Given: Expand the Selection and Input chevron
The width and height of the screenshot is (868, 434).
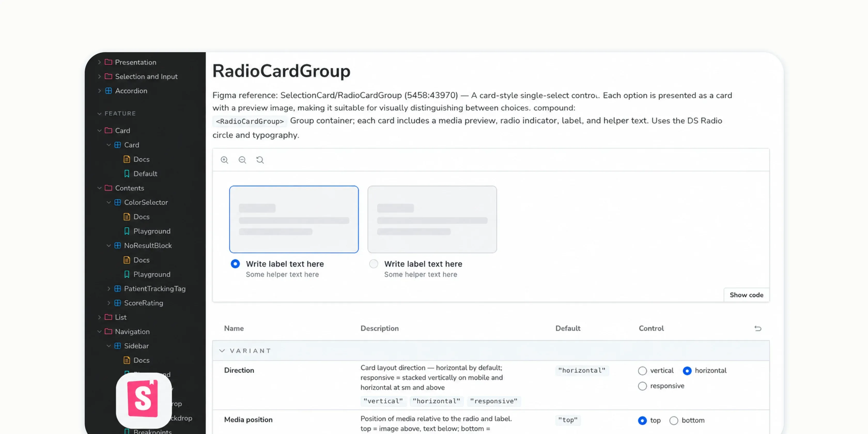Looking at the screenshot, I should click(x=99, y=76).
